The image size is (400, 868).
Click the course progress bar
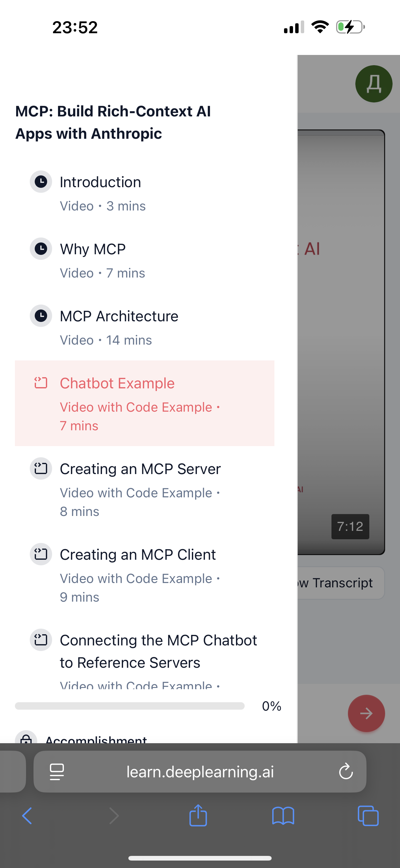[x=130, y=706]
